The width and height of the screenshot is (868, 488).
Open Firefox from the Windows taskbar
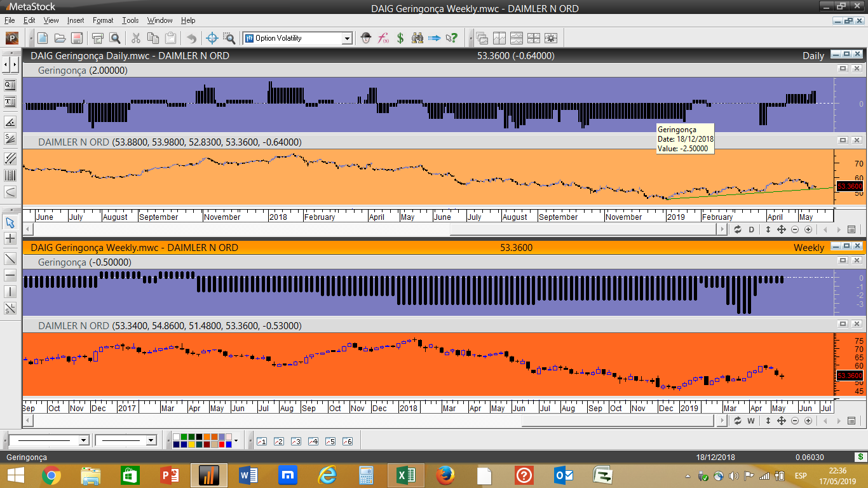point(445,475)
